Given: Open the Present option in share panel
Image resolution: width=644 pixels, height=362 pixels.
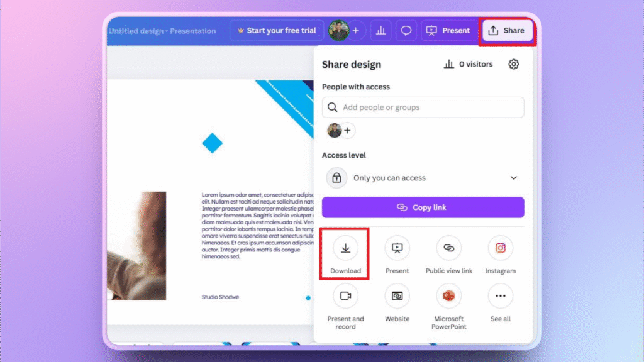Looking at the screenshot, I should [397, 248].
